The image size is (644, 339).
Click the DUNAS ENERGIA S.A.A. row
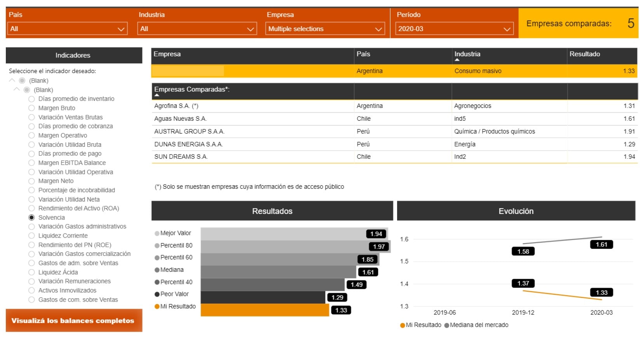tap(394, 144)
